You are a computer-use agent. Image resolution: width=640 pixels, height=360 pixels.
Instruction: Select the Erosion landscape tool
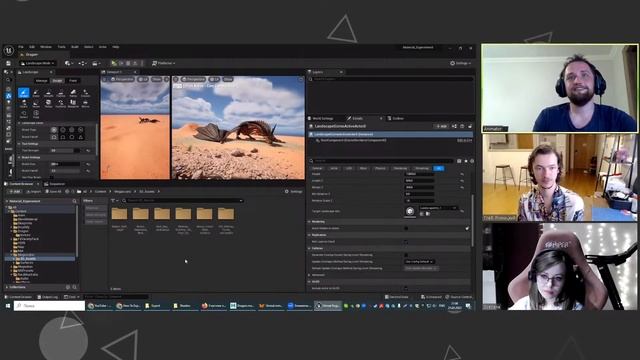pos(85,93)
